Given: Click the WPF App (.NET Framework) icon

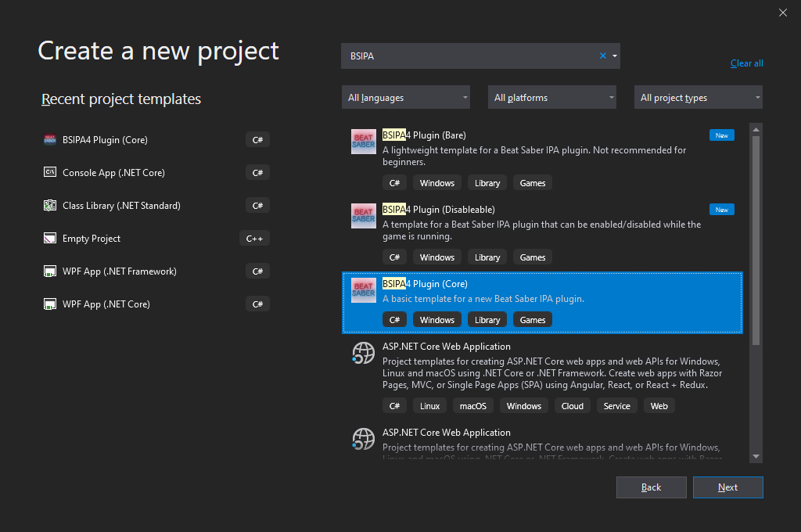Looking at the screenshot, I should tap(50, 271).
